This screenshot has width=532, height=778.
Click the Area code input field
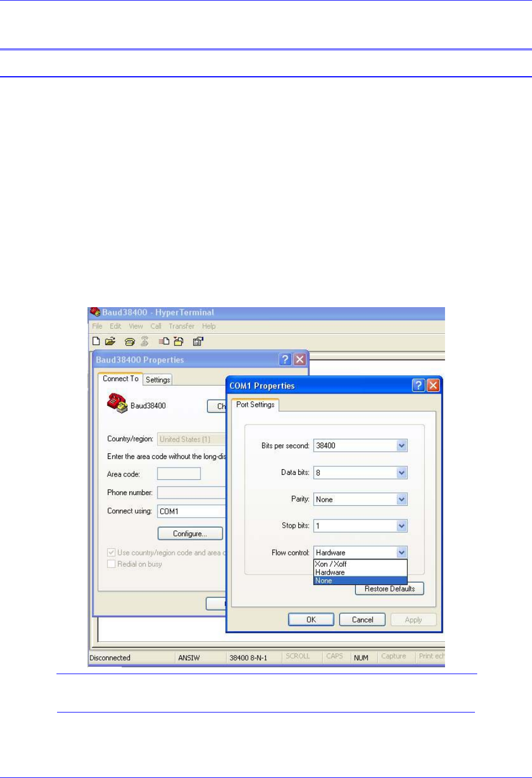179,473
